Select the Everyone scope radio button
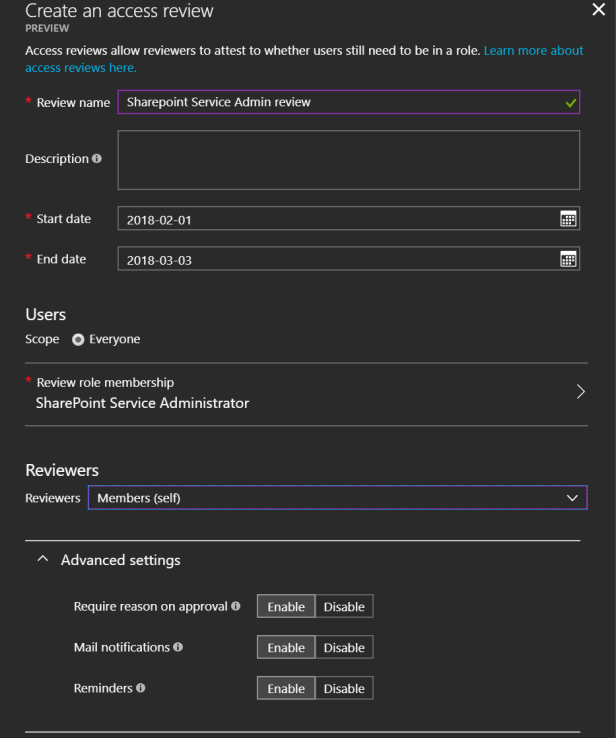This screenshot has height=738, width=616. coord(78,340)
